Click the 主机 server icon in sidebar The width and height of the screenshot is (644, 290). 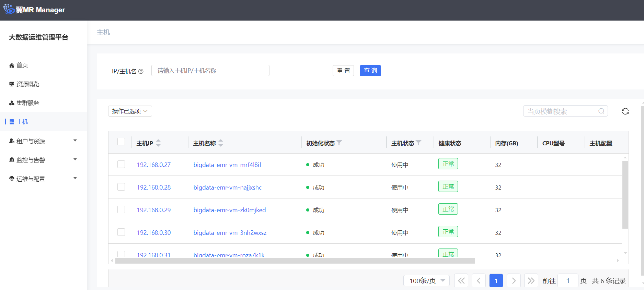12,122
